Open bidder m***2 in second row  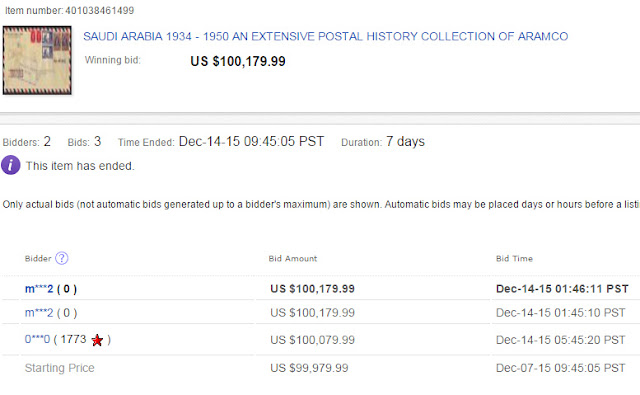point(39,313)
